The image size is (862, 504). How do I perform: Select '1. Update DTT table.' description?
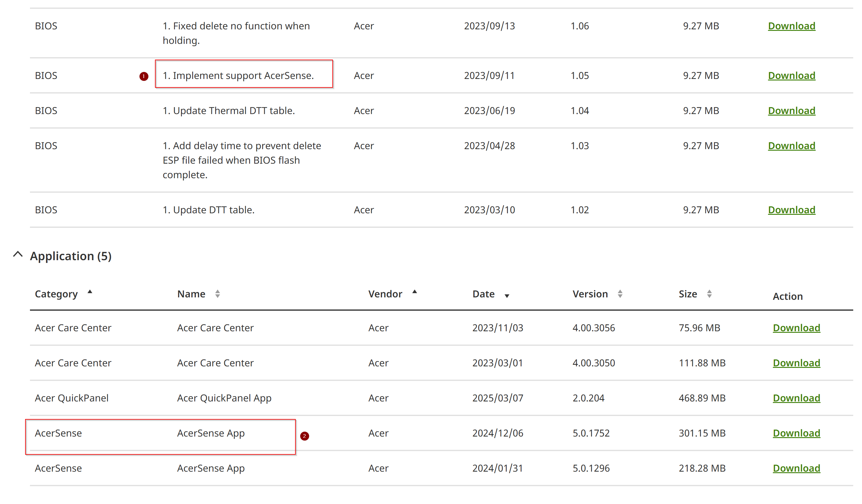[208, 210]
